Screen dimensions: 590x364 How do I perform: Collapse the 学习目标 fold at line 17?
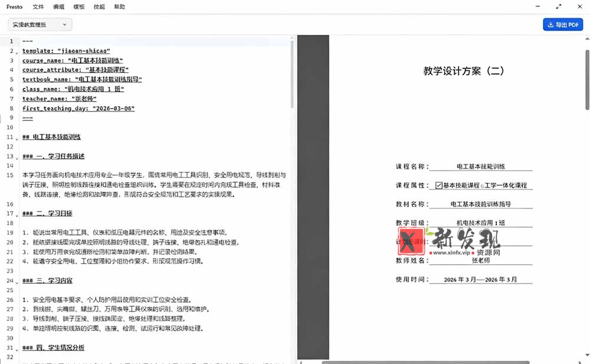tap(17, 215)
